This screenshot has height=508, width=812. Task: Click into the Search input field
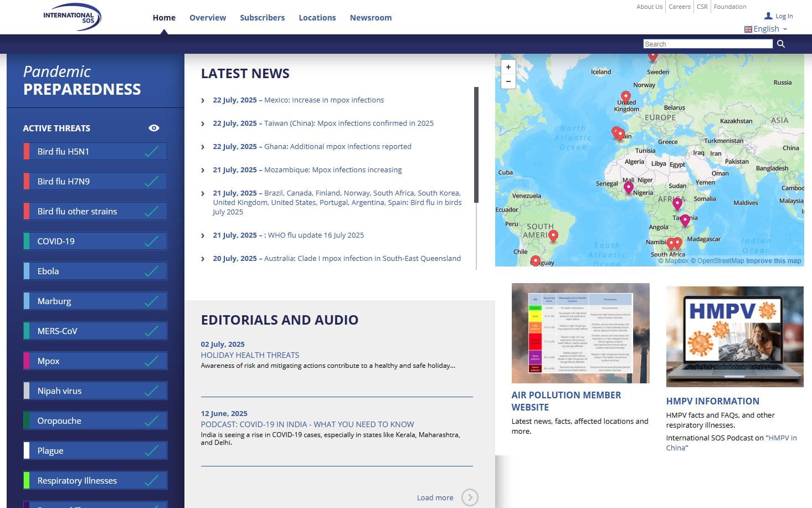click(x=707, y=44)
